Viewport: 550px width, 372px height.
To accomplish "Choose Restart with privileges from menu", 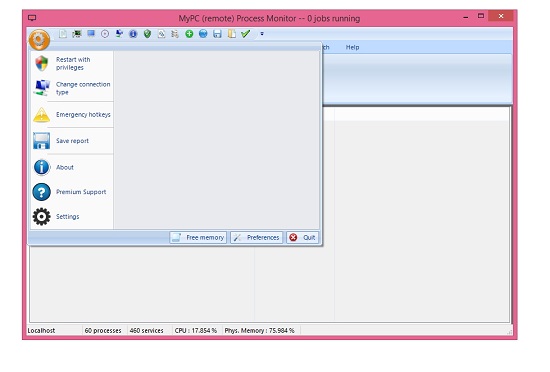I will click(72, 63).
